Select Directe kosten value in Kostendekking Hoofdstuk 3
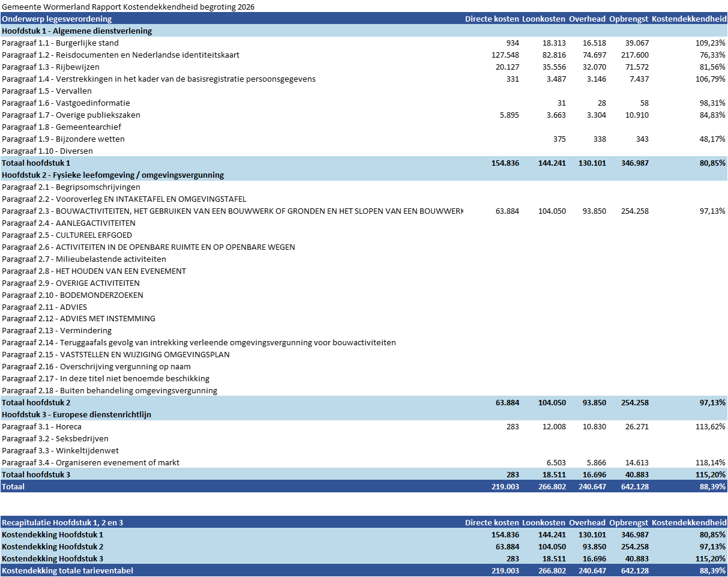This screenshot has width=728, height=577. point(512,558)
